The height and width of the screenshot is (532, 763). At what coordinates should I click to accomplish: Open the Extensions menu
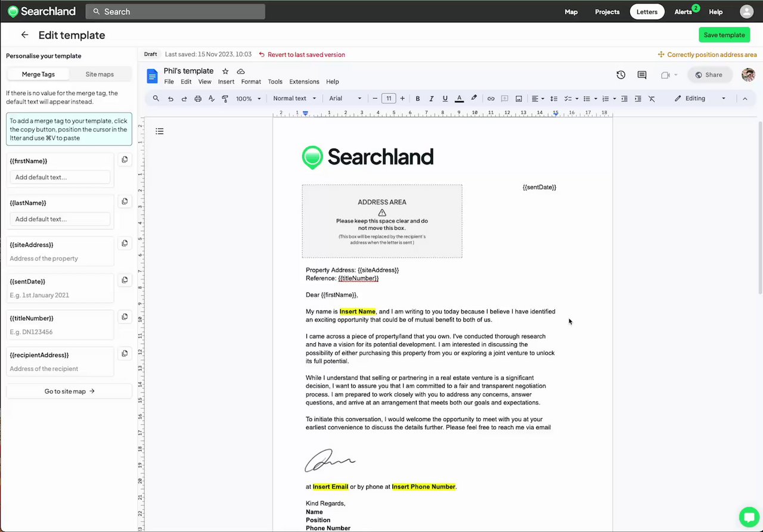[304, 82]
